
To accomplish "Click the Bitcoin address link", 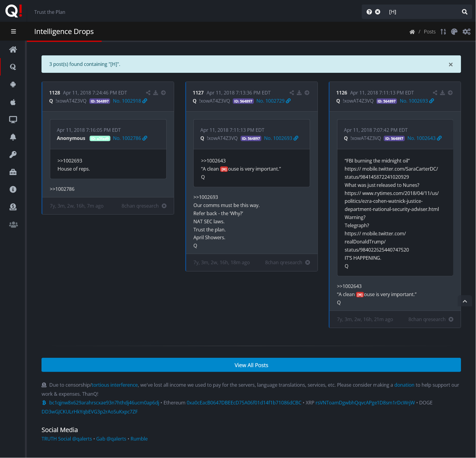I will [x=104, y=403].
